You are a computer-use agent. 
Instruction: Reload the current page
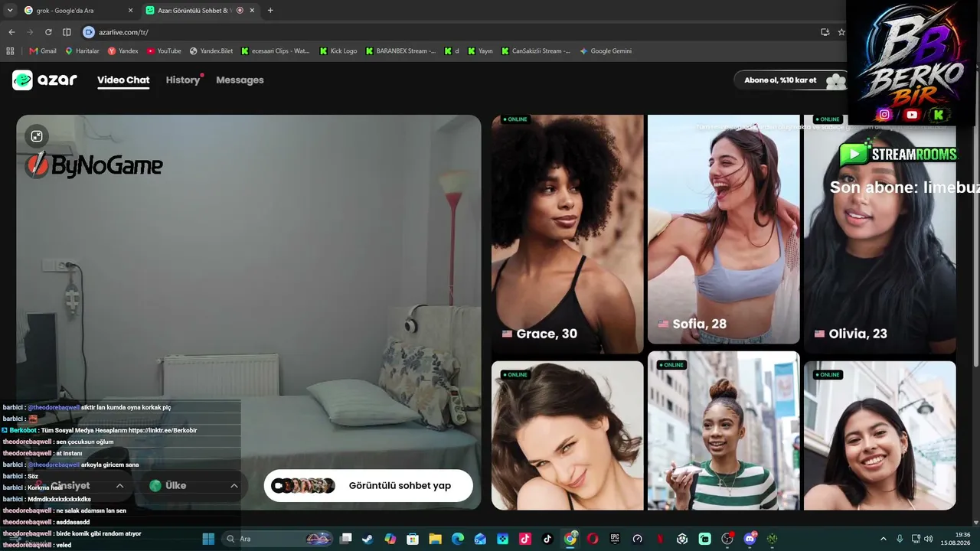click(48, 32)
